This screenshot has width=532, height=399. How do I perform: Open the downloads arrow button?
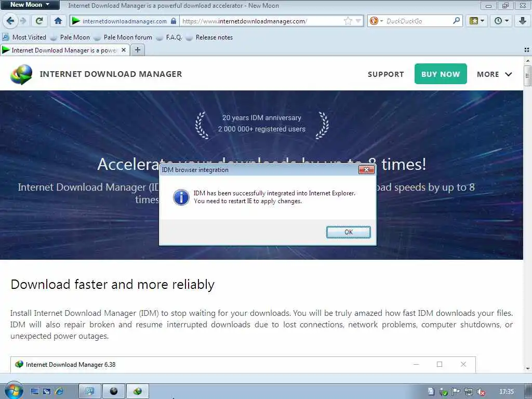pos(523,21)
